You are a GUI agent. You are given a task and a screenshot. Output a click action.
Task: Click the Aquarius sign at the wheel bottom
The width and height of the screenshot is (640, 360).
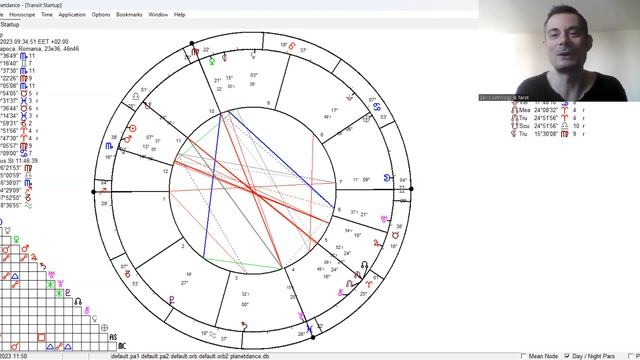pos(213,335)
